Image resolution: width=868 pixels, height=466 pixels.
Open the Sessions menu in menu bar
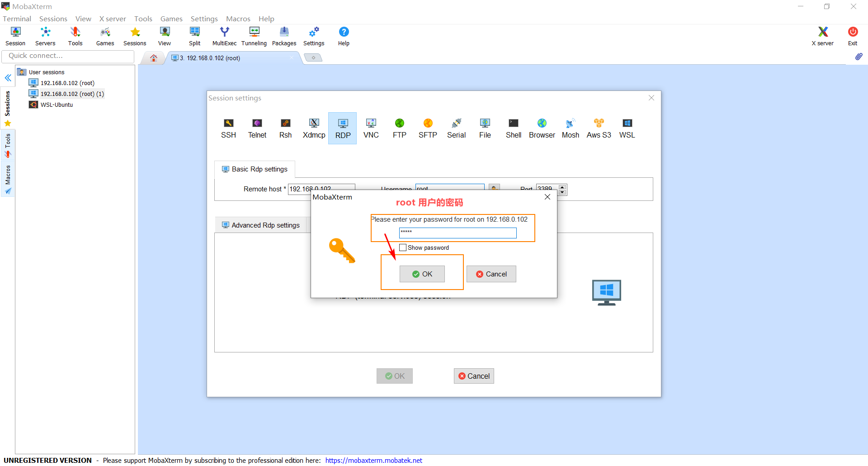tap(53, 19)
